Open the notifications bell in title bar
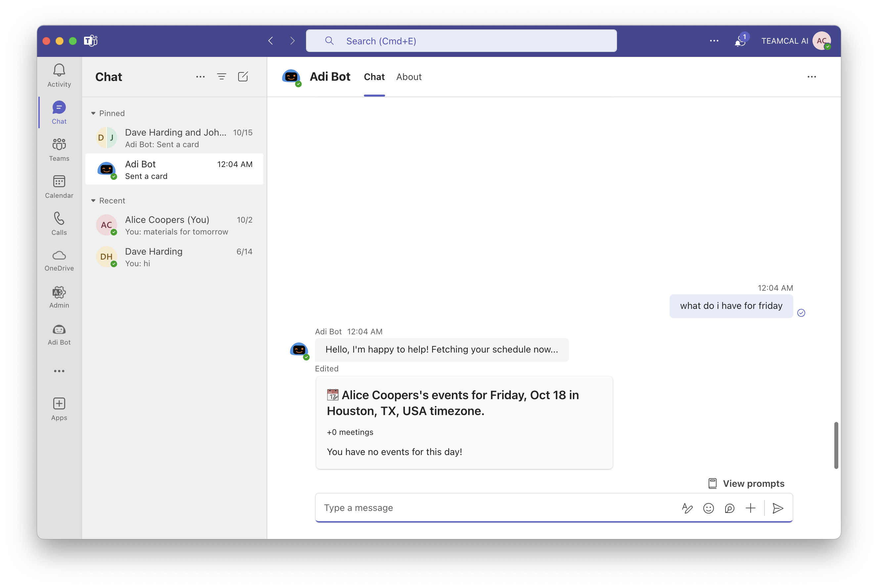This screenshot has height=588, width=878. pyautogui.click(x=740, y=41)
